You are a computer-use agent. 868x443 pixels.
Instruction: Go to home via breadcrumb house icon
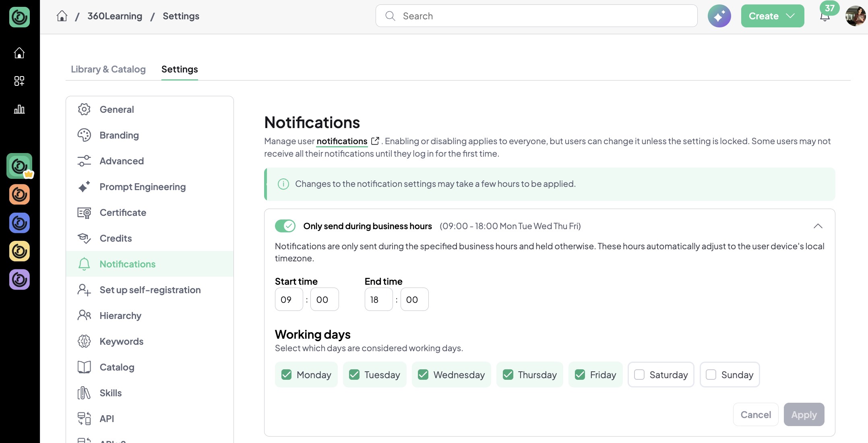tap(62, 16)
